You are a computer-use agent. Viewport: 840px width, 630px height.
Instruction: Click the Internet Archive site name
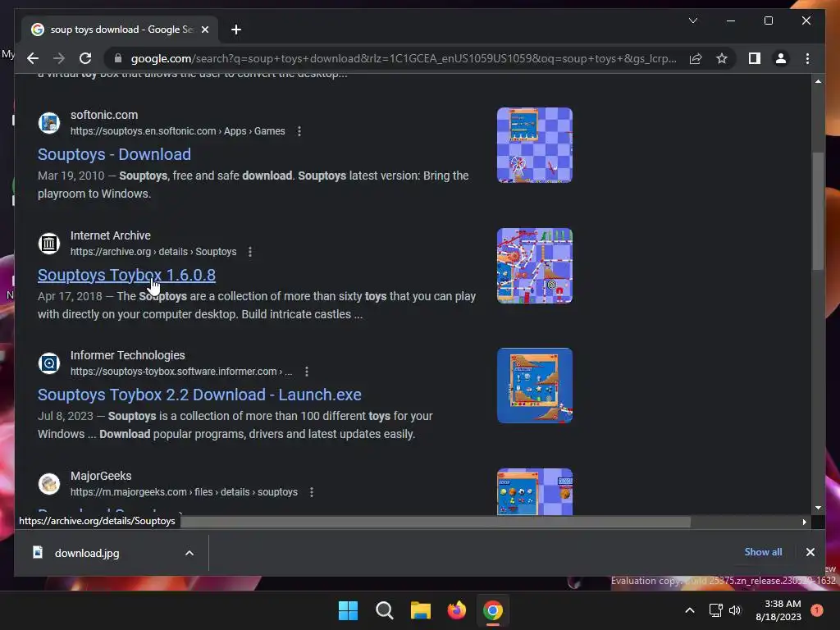coord(111,235)
